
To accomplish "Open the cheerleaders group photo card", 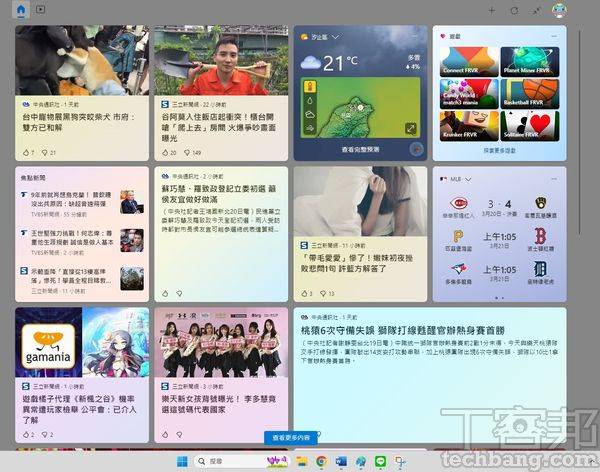I will pos(221,375).
